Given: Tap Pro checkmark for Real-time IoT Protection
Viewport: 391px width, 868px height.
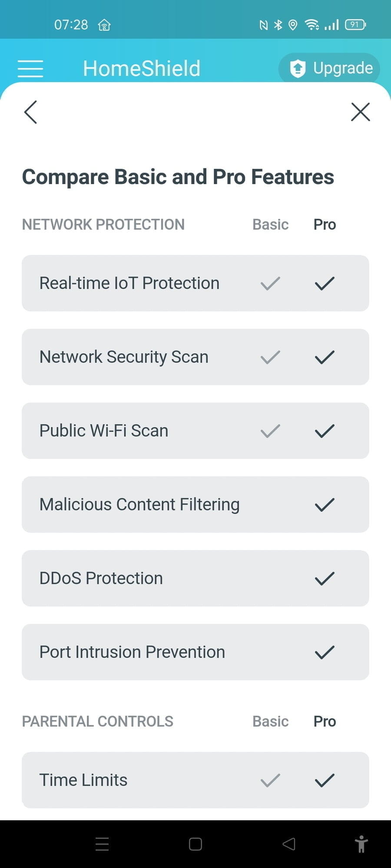Looking at the screenshot, I should tap(325, 283).
